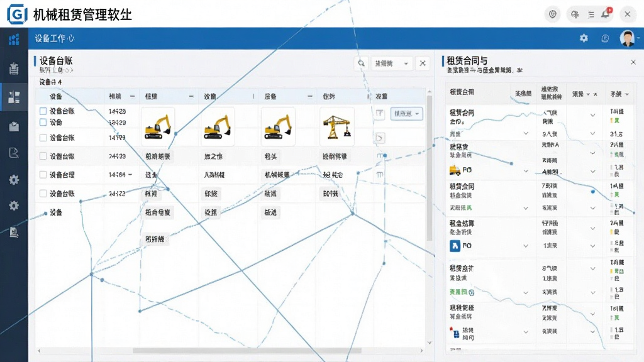Select the excavator thumbnail under 运备 column
Viewport: 644px width, 362px height.
278,126
